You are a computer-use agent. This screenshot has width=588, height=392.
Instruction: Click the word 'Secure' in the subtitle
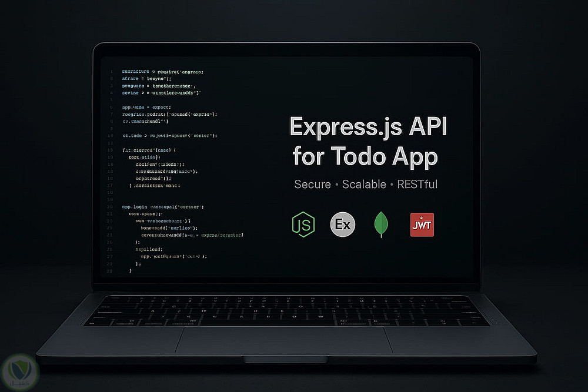pos(312,185)
